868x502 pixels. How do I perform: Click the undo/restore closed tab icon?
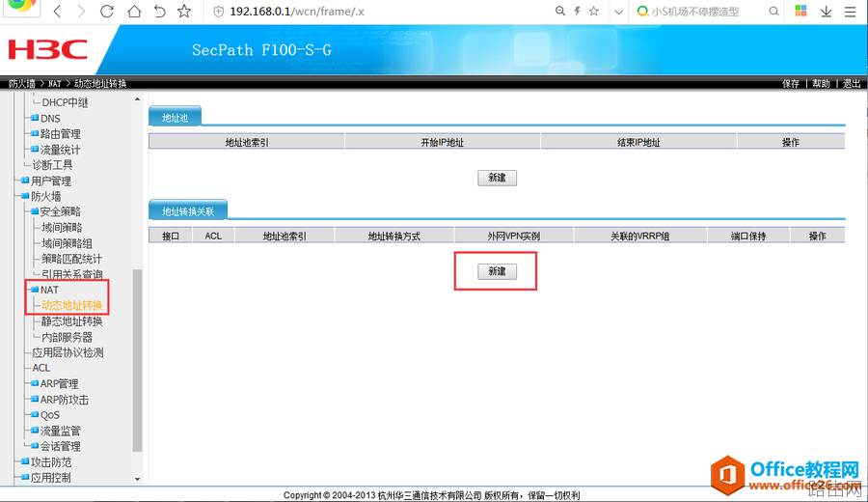click(159, 11)
